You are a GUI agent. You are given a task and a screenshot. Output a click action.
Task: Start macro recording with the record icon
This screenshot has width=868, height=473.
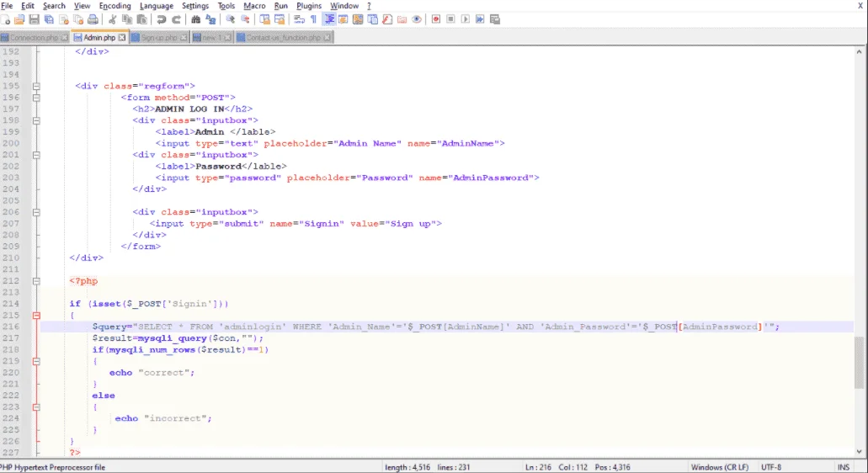point(436,19)
